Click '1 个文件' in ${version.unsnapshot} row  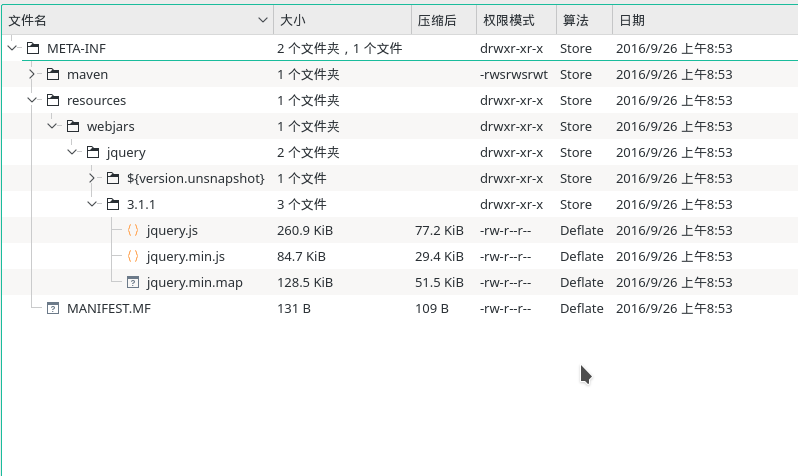[x=301, y=178]
